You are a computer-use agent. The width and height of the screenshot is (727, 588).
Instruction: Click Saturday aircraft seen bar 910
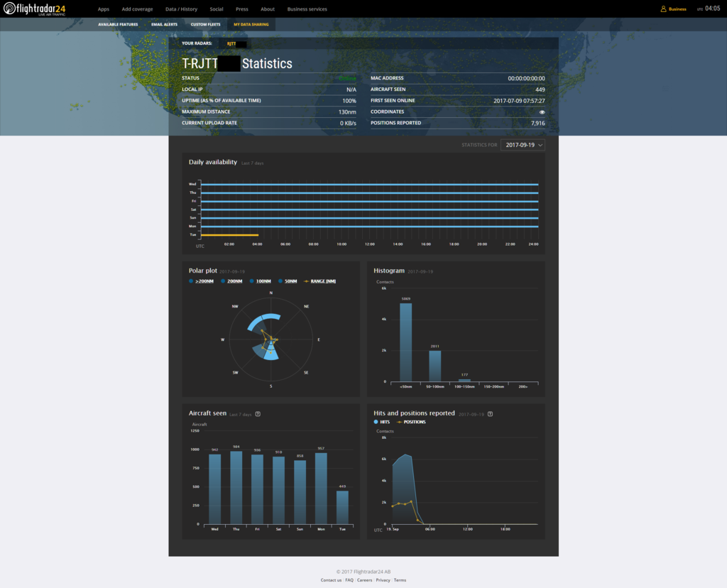pyautogui.click(x=278, y=491)
